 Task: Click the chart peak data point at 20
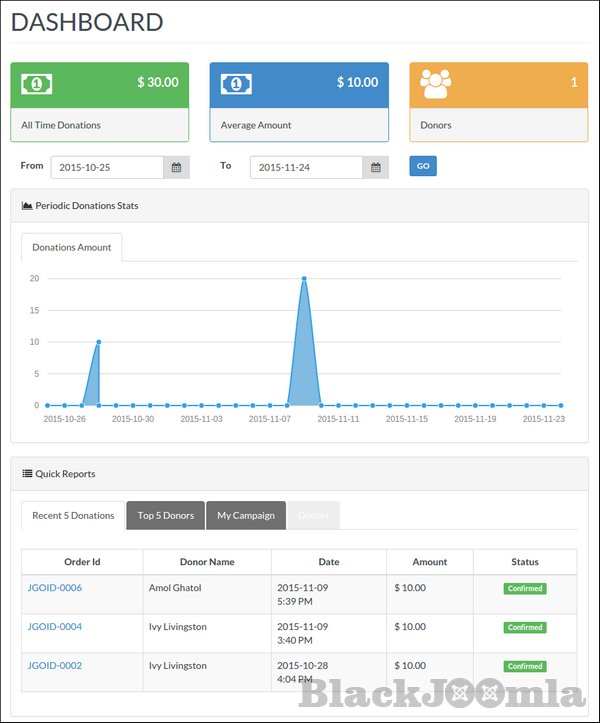pos(304,279)
